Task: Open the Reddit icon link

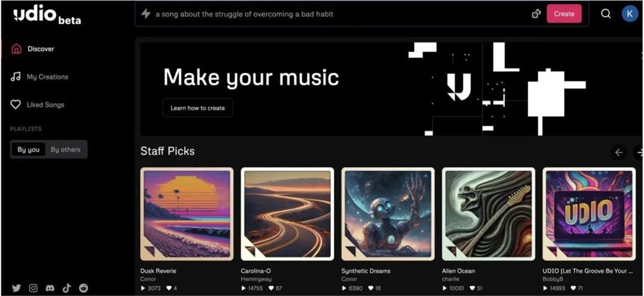Action: coord(83,288)
